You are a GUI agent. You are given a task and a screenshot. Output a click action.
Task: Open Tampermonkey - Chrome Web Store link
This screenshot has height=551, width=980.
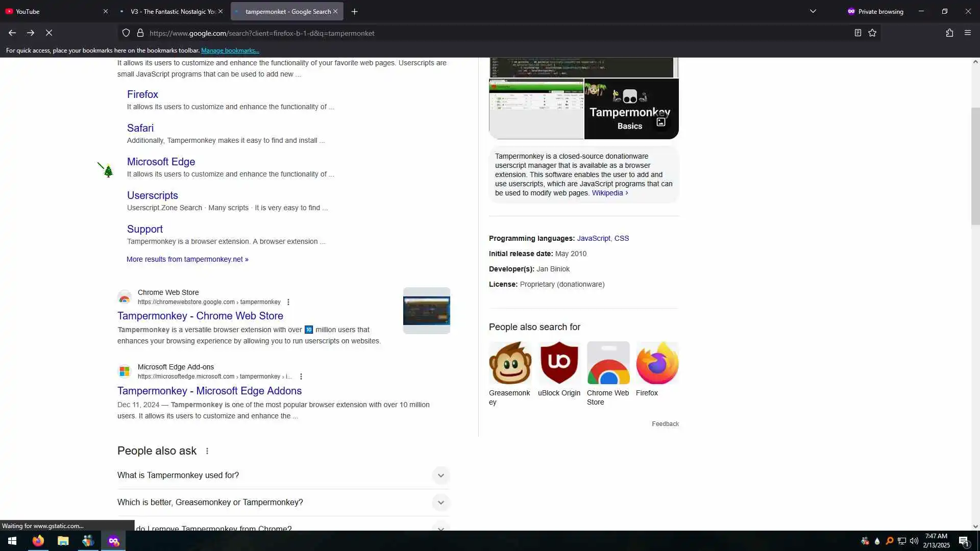pyautogui.click(x=200, y=316)
